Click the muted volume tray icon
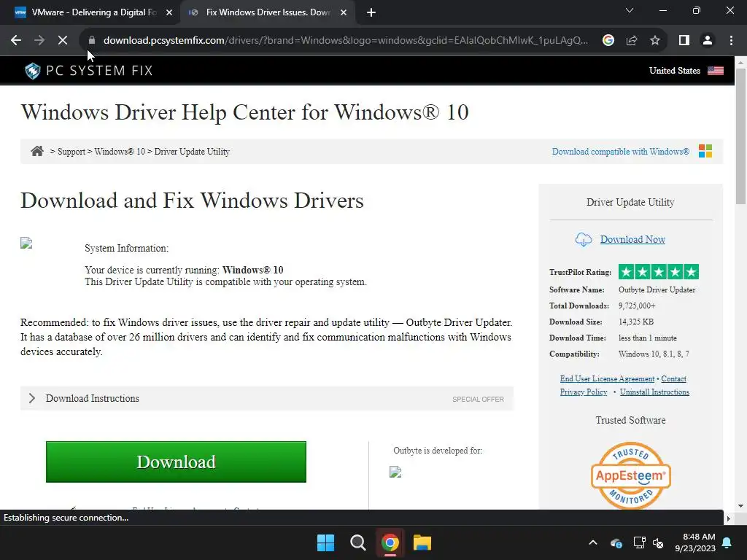The height and width of the screenshot is (560, 747). [x=658, y=542]
